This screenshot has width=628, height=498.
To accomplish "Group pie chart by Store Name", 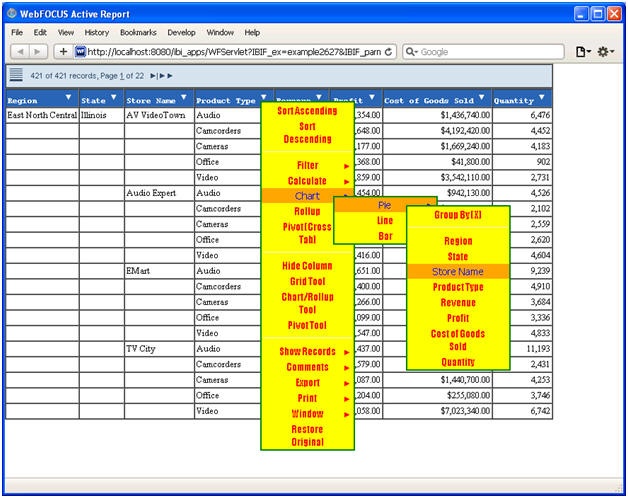I will [458, 272].
